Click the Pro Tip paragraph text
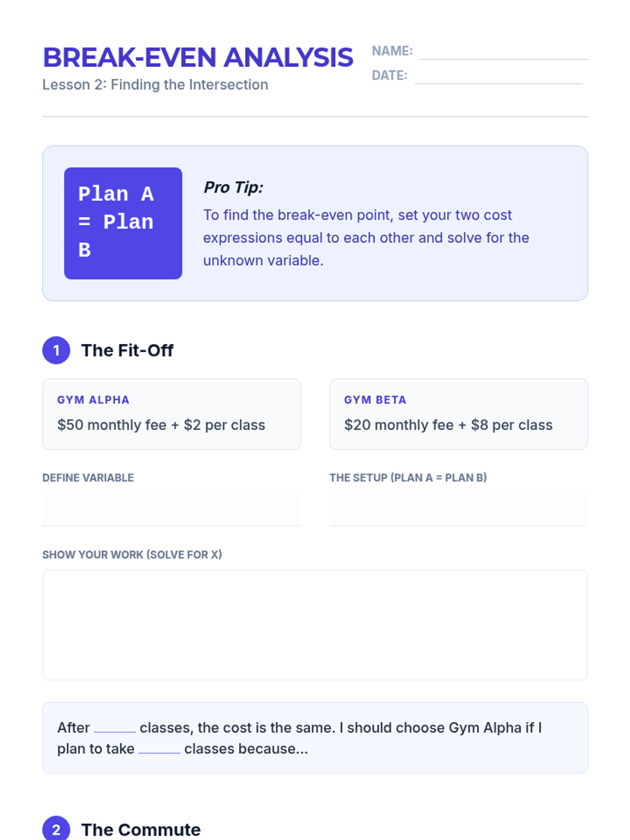The image size is (630, 840). [x=366, y=237]
